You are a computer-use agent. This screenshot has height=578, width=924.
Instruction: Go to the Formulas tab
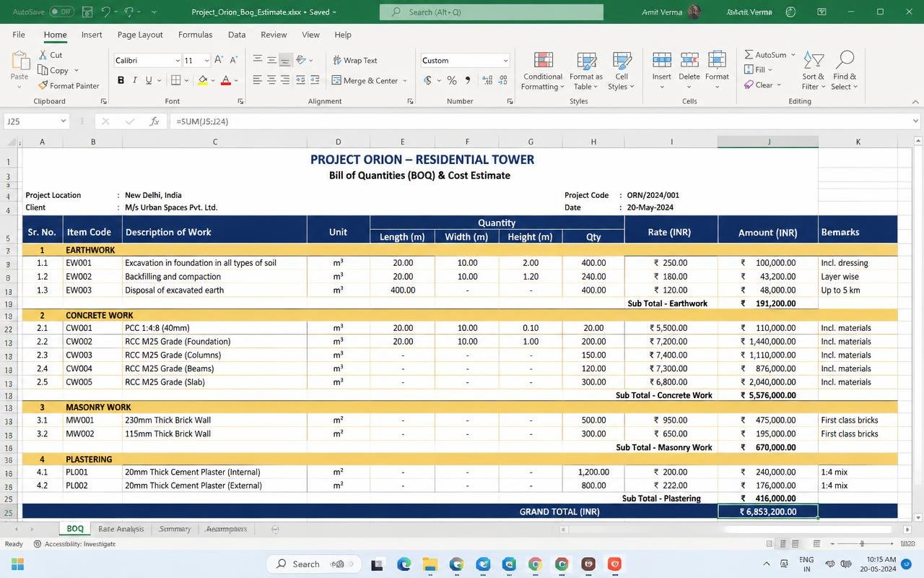coord(195,35)
